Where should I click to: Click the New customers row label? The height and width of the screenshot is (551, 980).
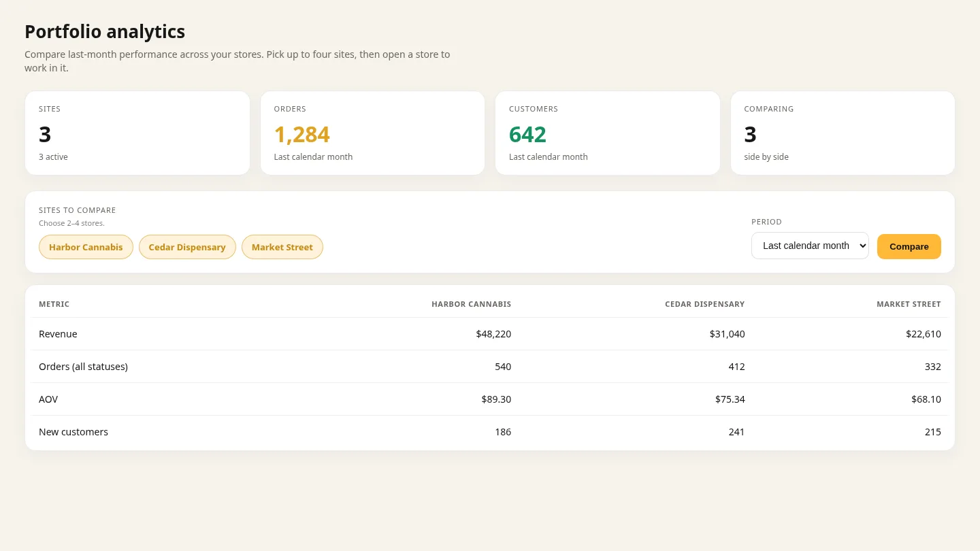coord(73,432)
